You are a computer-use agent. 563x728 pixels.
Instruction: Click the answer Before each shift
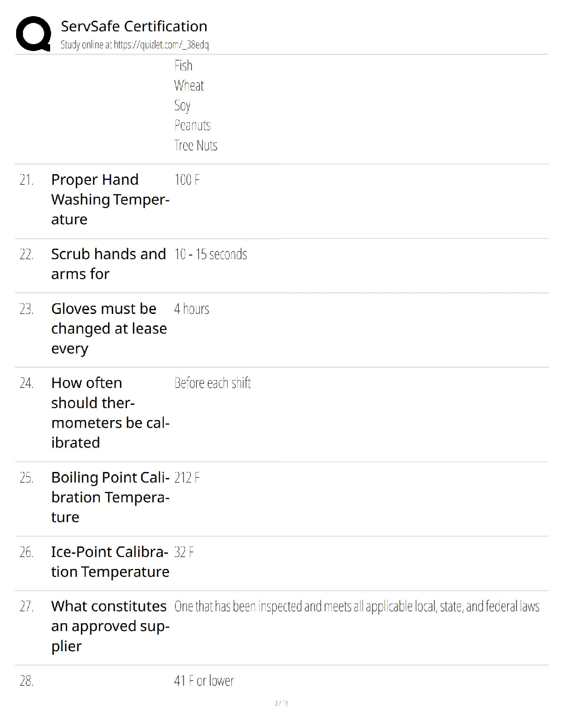[213, 383]
